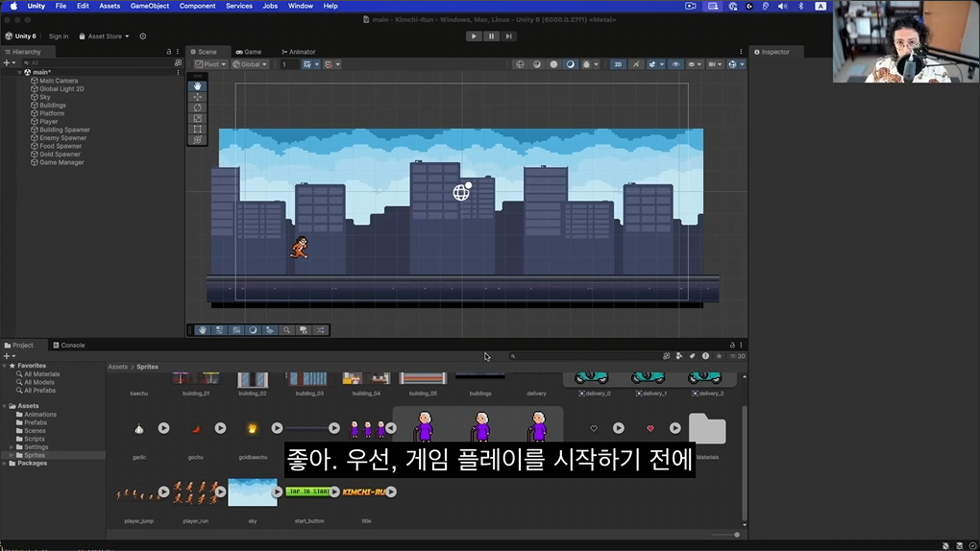
Task: Toggle scene effects layers button
Action: pos(651,64)
